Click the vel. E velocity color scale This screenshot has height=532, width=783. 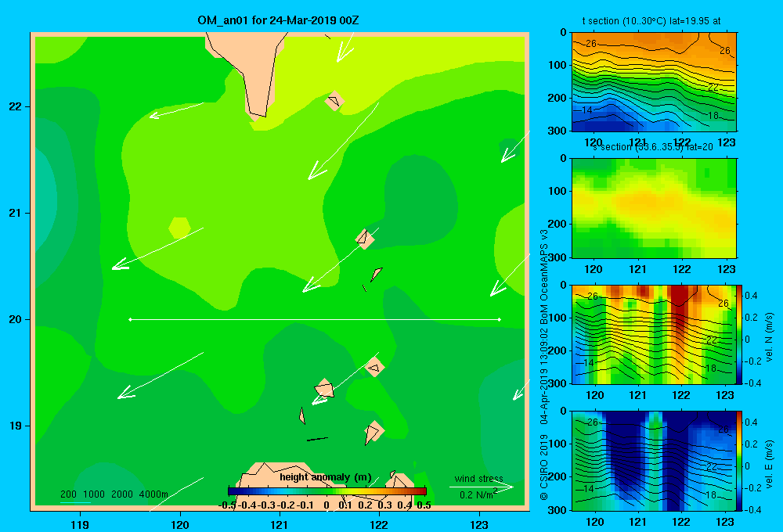point(739,461)
